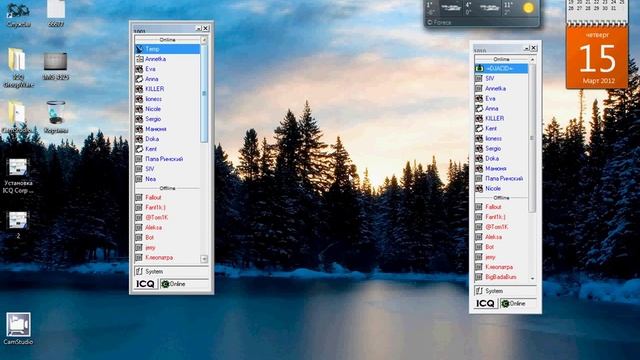Image resolution: width=640 pixels, height=360 pixels.
Task: Open the ICQ Groupware folder on desktop
Action: pyautogui.click(x=18, y=68)
